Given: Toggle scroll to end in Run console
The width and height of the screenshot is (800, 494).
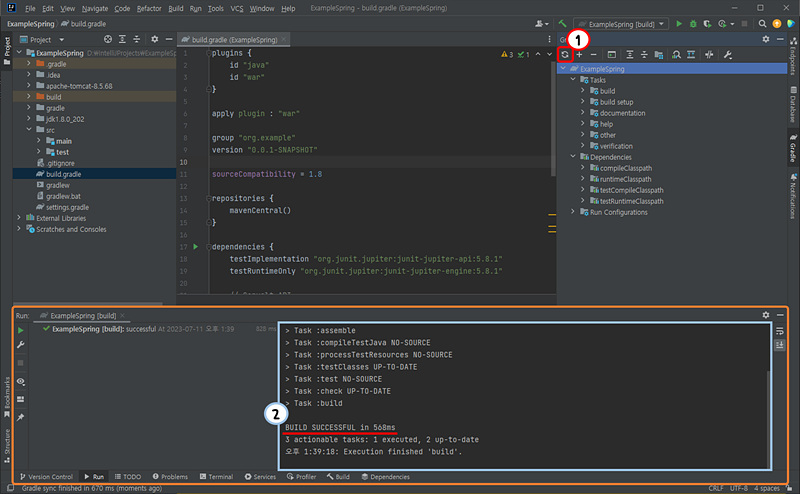Looking at the screenshot, I should 780,345.
